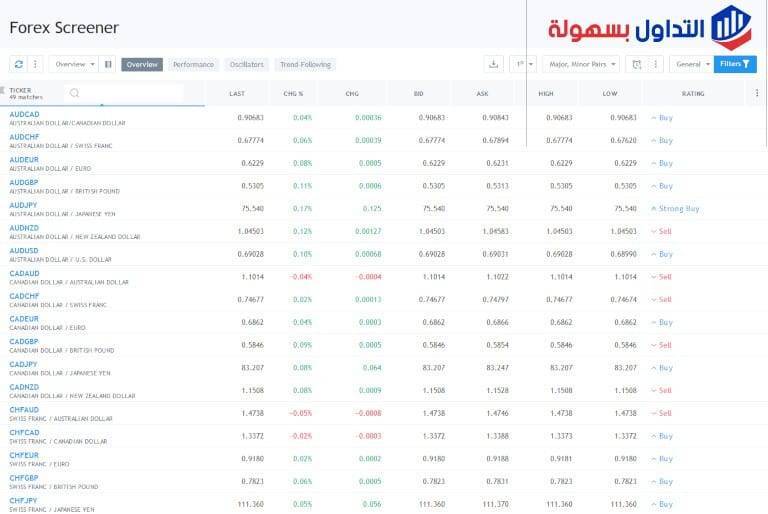Open the CADNZD ticker link
The image size is (768, 514).
click(24, 387)
